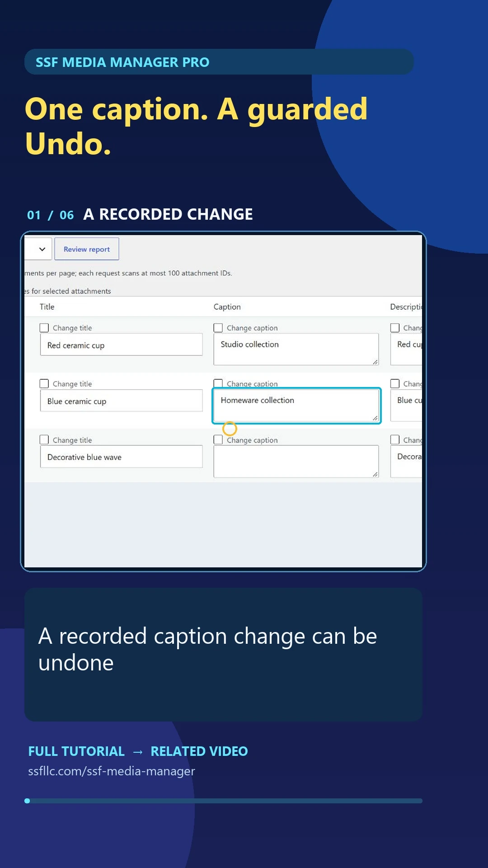Click the 'for selected attachments' text
The width and height of the screenshot is (488, 868).
[71, 291]
